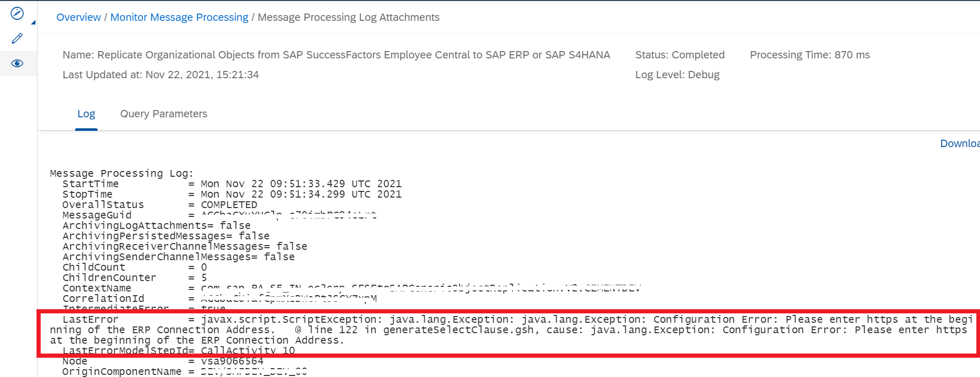Select the Design pencil icon in sidebar
This screenshot has width=980, height=377.
click(x=17, y=39)
